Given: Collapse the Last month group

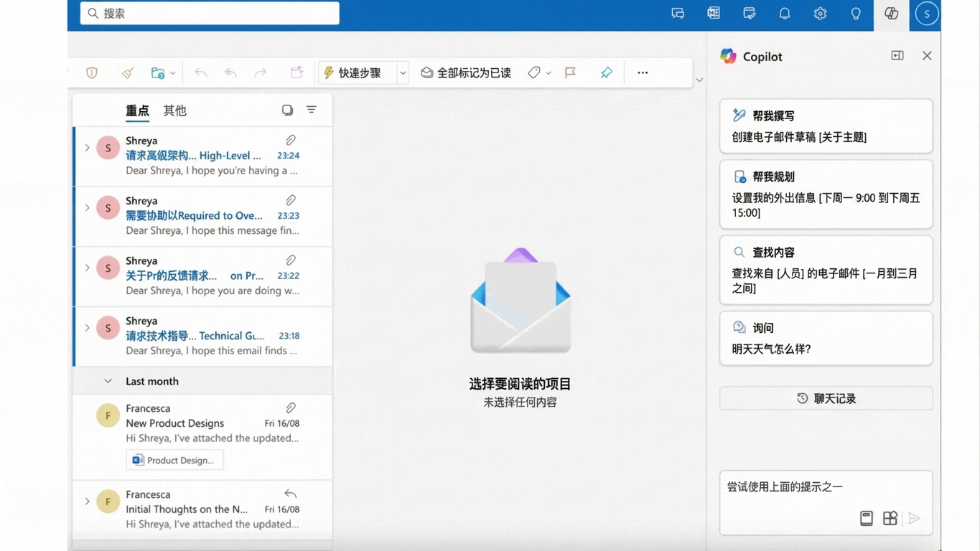Looking at the screenshot, I should 108,382.
